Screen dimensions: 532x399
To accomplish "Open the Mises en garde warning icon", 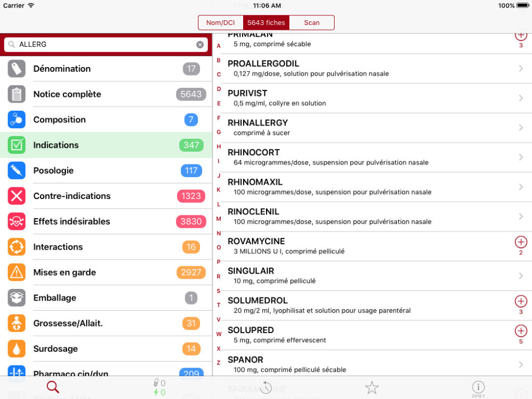I will pyautogui.click(x=16, y=272).
